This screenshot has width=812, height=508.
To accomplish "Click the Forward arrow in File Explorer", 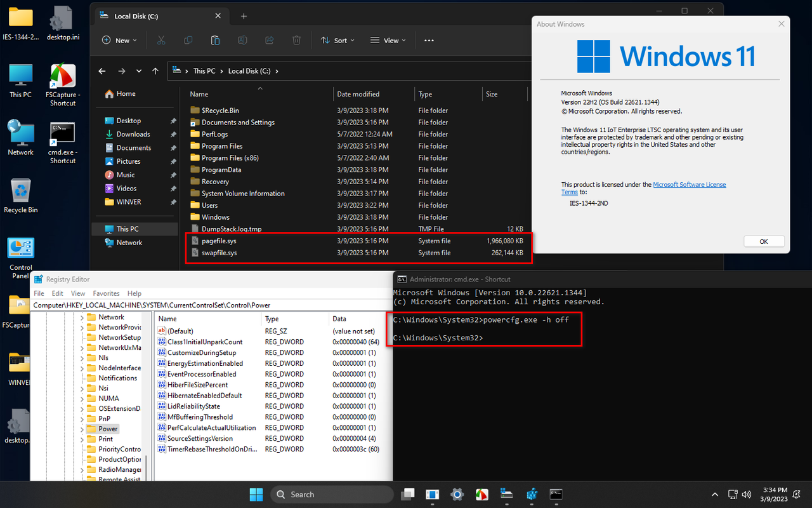I will [122, 71].
